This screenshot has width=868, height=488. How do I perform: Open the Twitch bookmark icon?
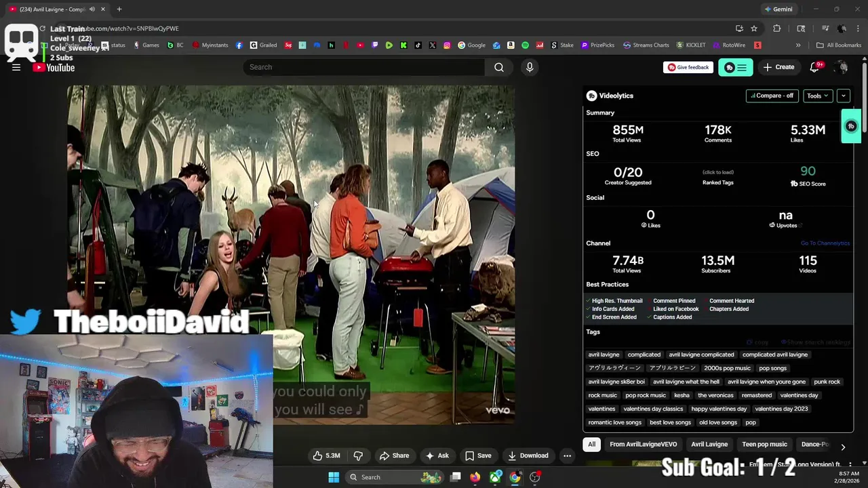tap(375, 45)
